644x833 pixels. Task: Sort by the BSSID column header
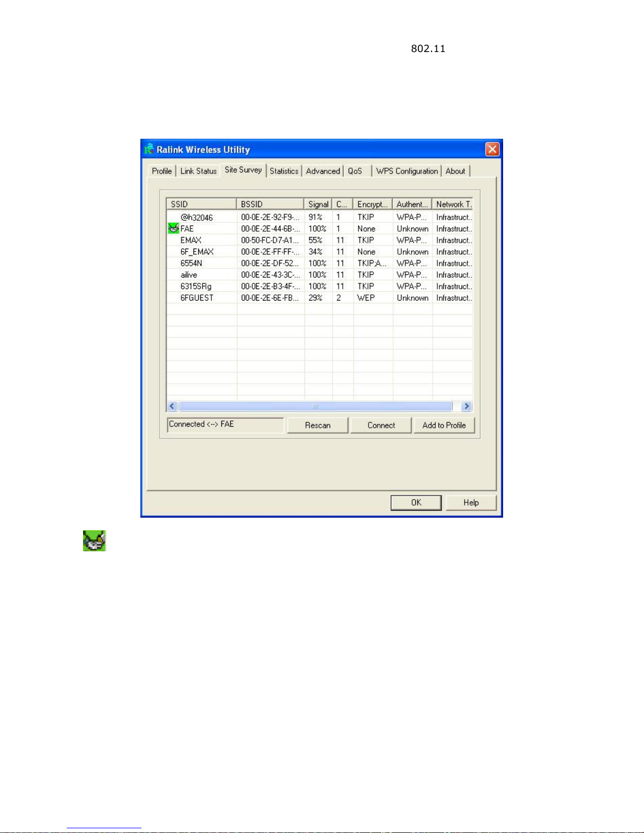270,204
